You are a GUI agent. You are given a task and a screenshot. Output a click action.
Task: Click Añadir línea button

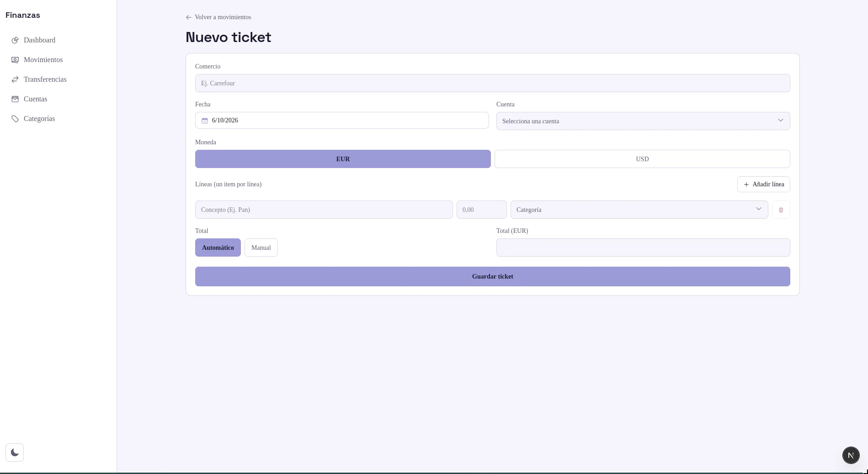coord(763,184)
